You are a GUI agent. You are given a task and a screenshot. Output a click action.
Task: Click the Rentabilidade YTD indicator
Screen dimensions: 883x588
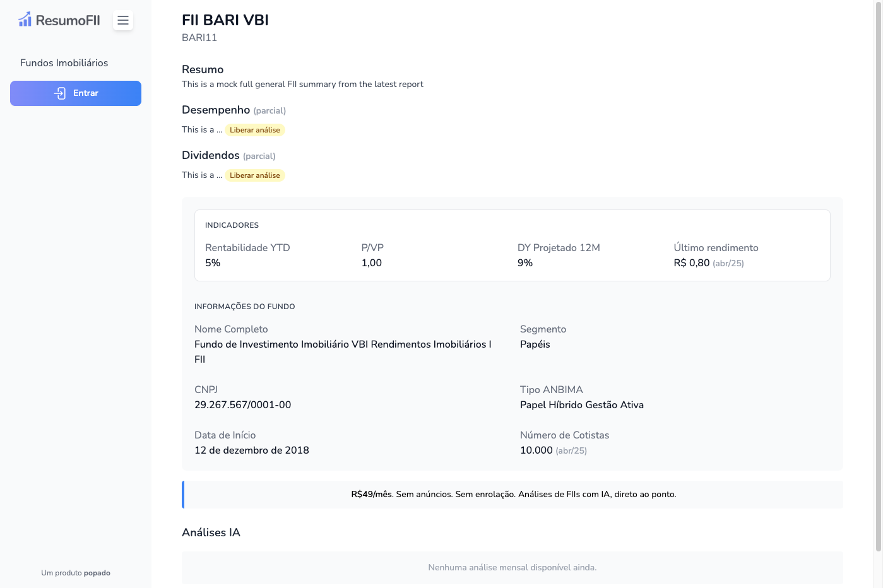coord(247,248)
